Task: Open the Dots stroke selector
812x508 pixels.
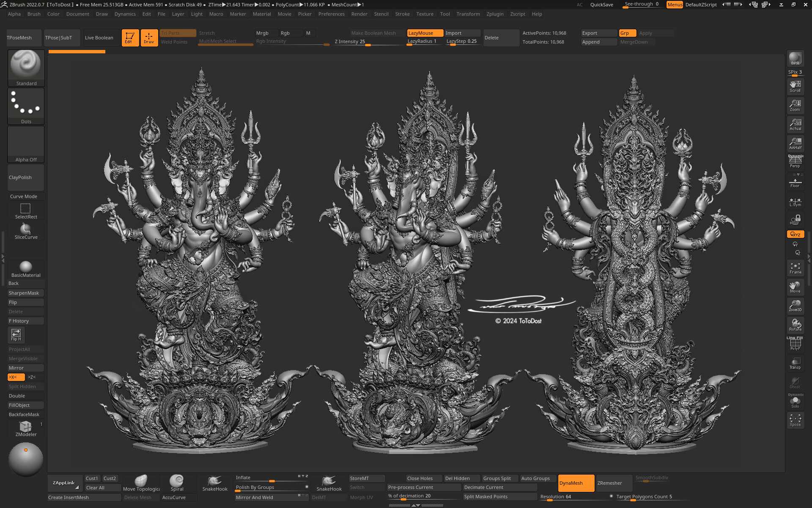Action: point(26,106)
